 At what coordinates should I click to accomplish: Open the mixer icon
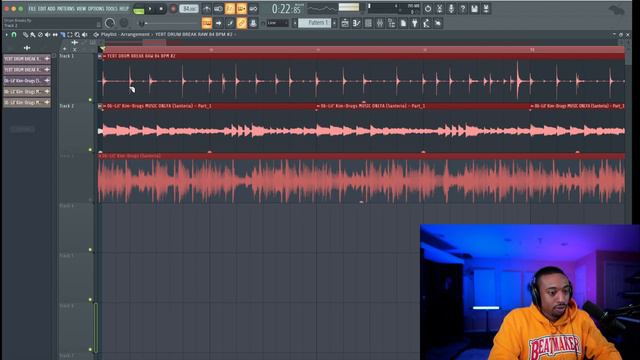(x=380, y=23)
